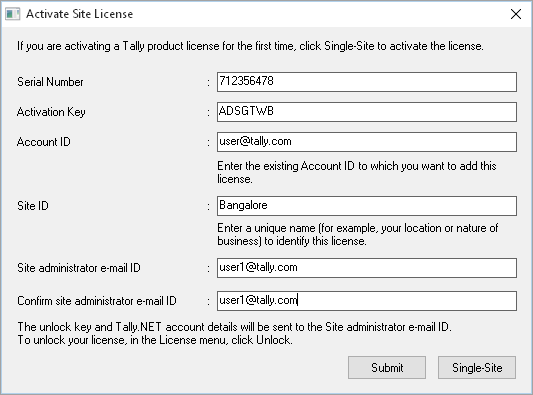
Task: Click the unlock key information note
Action: 235,333
